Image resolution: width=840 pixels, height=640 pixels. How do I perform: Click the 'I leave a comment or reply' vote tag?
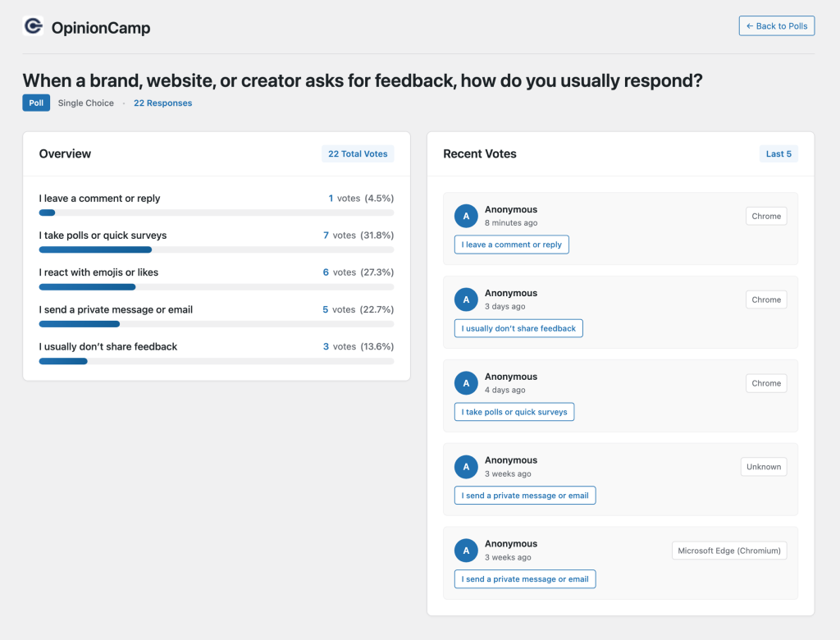pyautogui.click(x=511, y=245)
